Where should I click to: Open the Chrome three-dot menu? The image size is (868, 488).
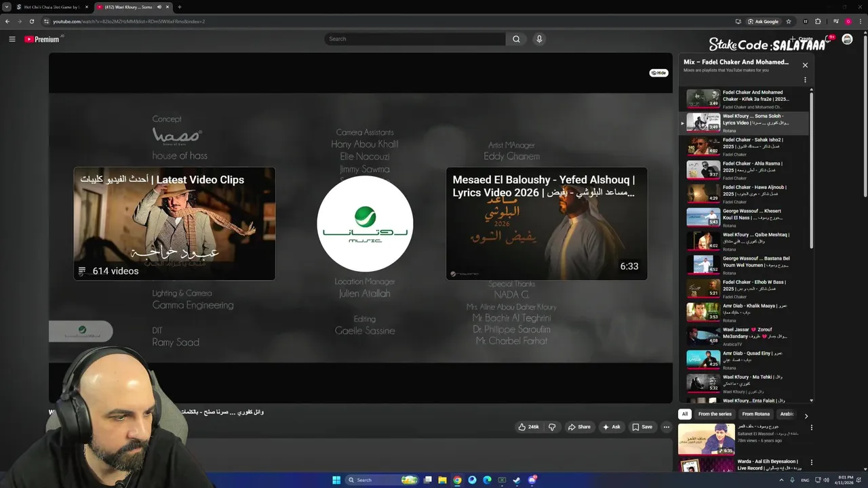point(861,21)
